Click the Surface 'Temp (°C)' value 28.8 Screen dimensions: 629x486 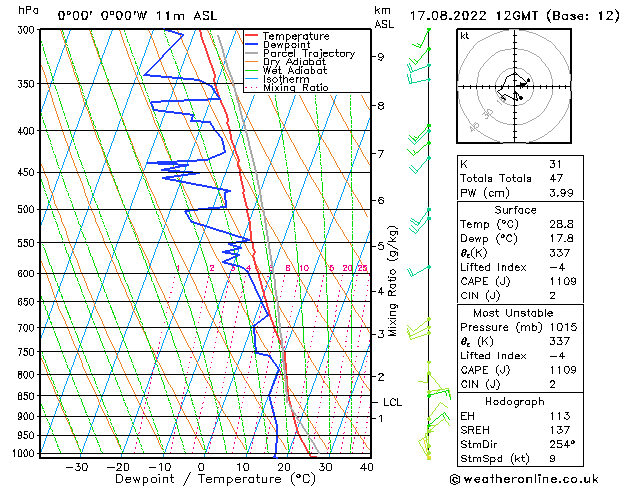561,224
